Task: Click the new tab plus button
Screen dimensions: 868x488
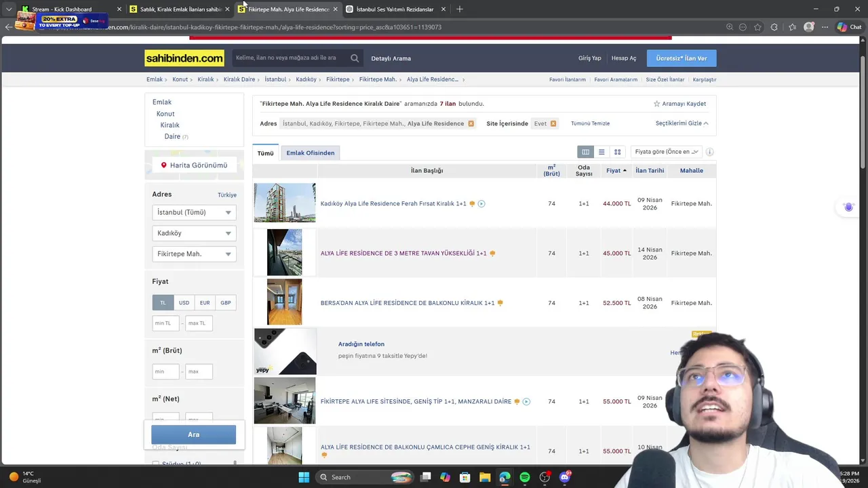Action: tap(460, 9)
